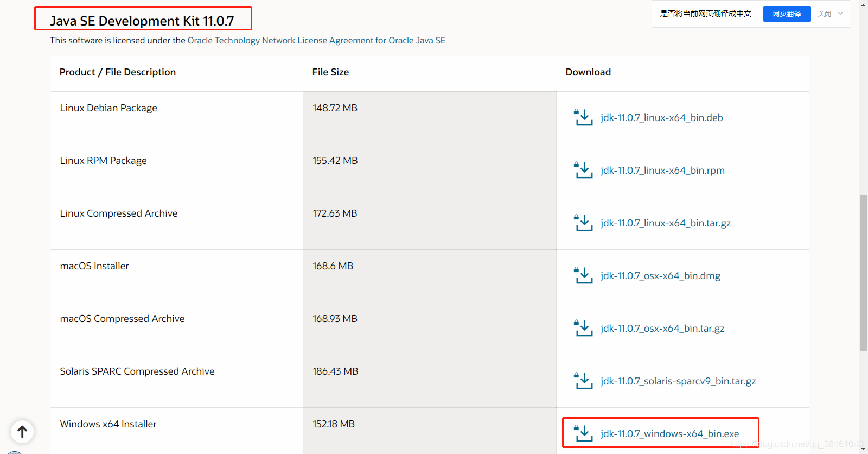Viewport: 868px width, 454px height.
Task: Click the 网页翻译 translate button
Action: (787, 14)
